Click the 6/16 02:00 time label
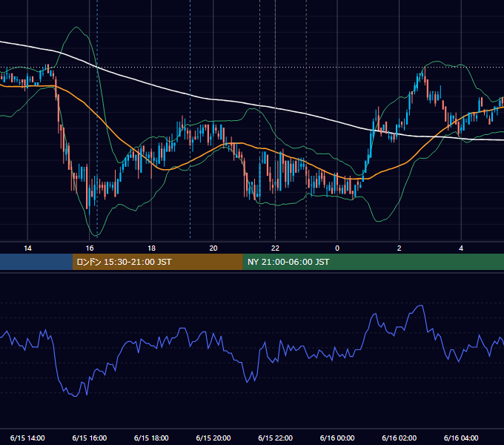The width and height of the screenshot is (504, 445). click(399, 438)
